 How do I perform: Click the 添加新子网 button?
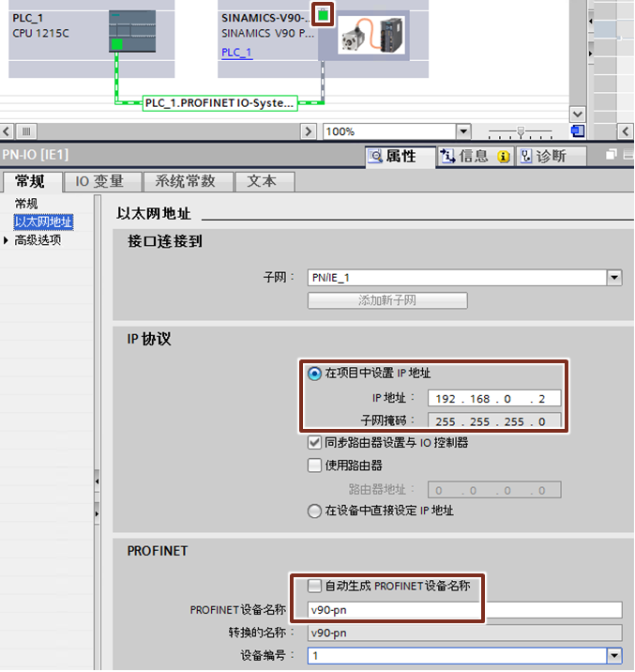point(387,300)
